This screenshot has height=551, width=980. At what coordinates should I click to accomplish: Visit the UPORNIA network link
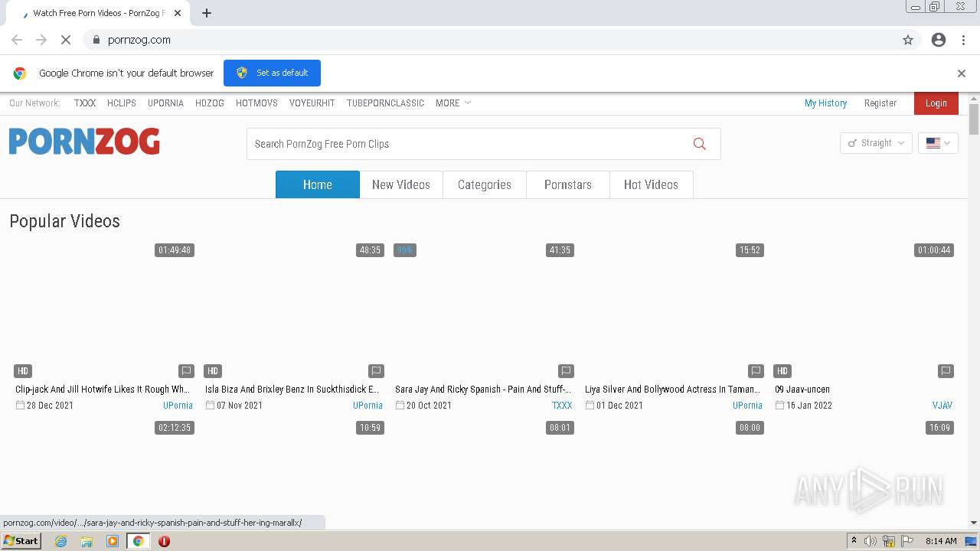[x=165, y=103]
